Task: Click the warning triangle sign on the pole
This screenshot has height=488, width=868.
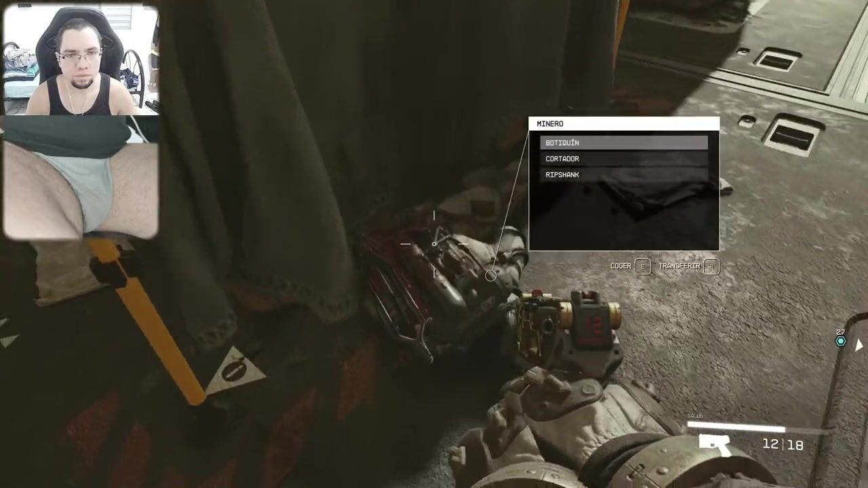Action: coord(235,371)
